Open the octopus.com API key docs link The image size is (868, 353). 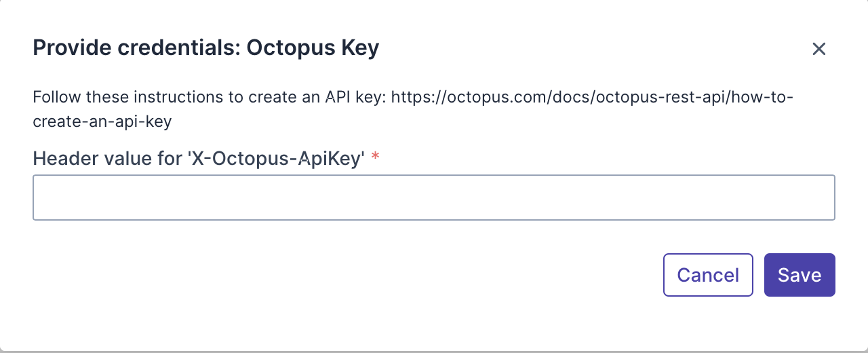click(x=591, y=97)
